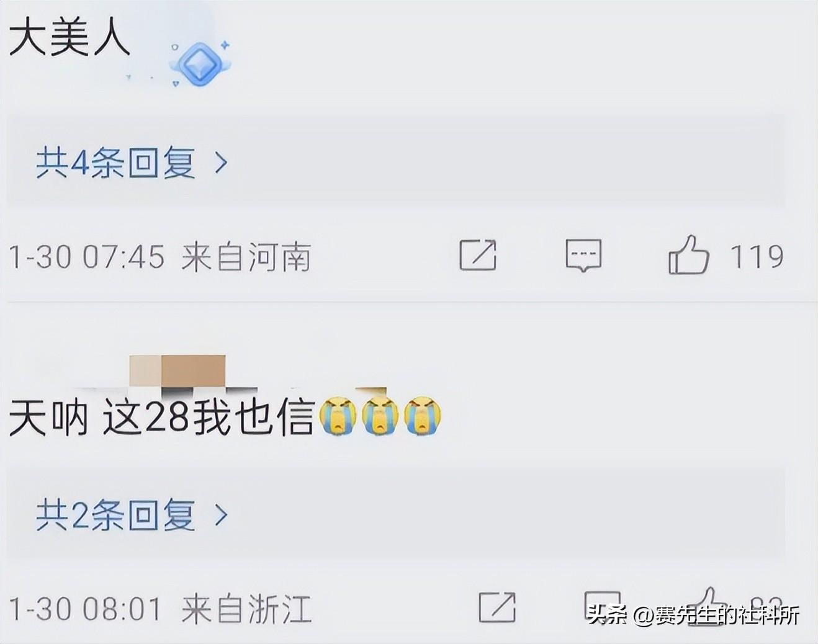
Task: Expand the chevron next to 共2条回复
Action: (221, 515)
